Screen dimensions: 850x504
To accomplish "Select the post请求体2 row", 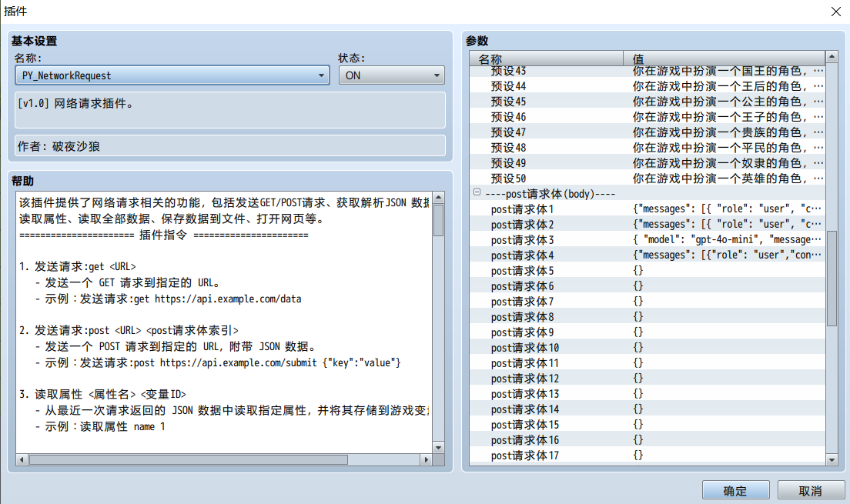I will [x=648, y=225].
